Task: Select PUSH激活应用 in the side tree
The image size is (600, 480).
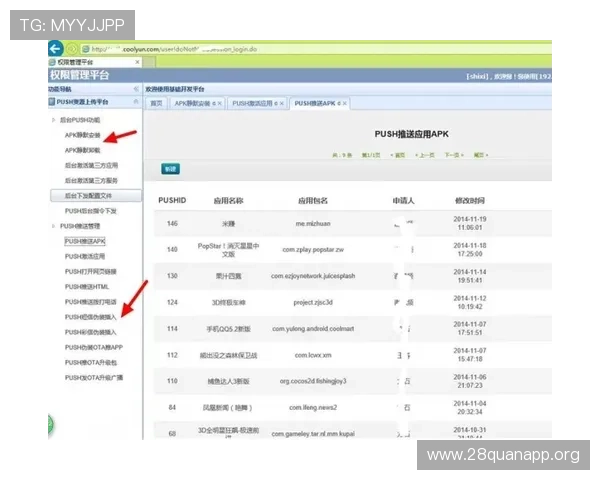Action: tap(85, 256)
